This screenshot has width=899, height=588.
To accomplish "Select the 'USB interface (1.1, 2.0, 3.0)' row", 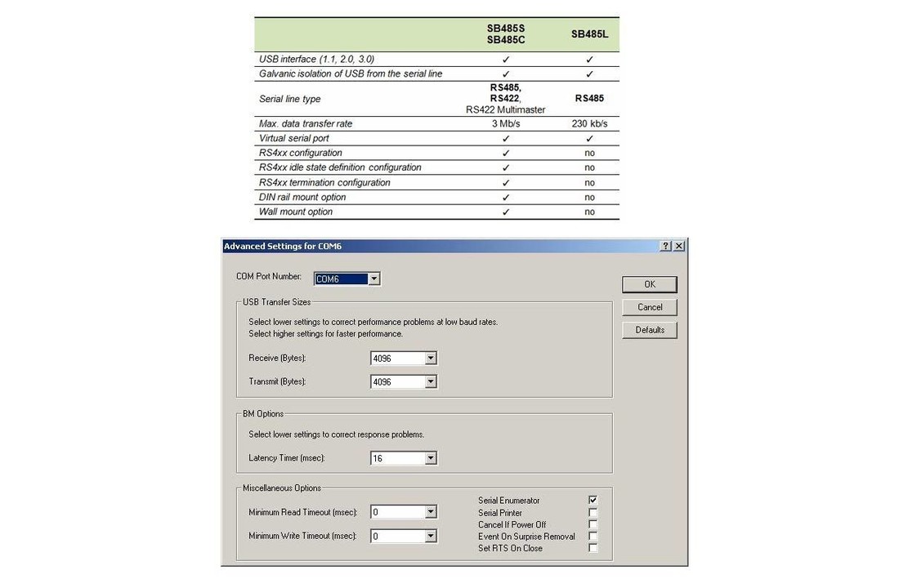I will click(x=437, y=59).
